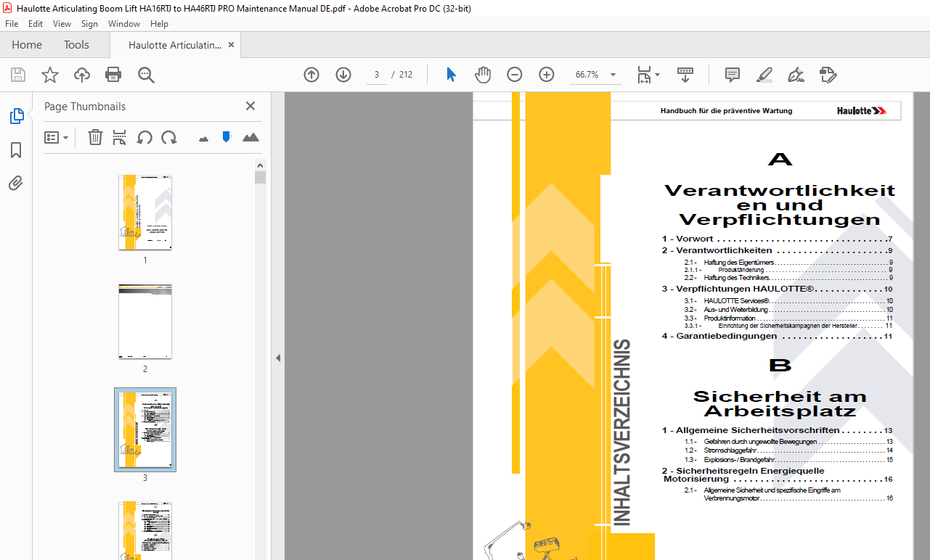Expand the fit page dropdown arrow
Viewport: 930px width, 560px height.
pyautogui.click(x=657, y=75)
